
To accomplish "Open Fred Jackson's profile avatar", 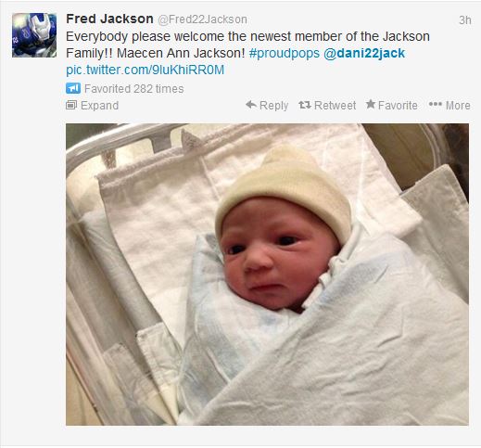I will [34, 35].
